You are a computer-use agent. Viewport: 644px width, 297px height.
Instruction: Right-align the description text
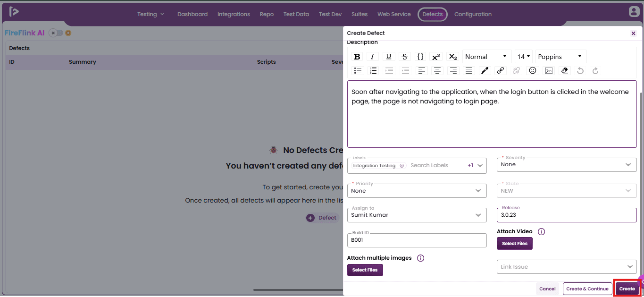(x=453, y=70)
